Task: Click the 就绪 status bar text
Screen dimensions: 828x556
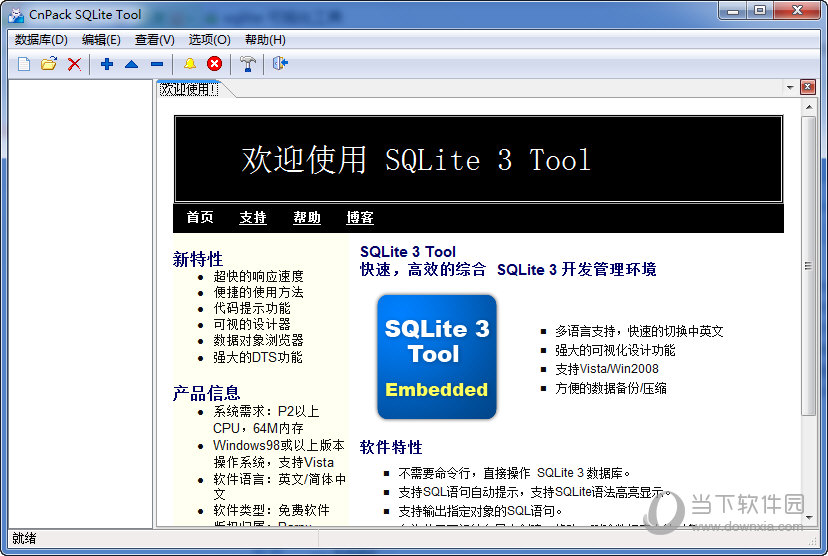Action: click(x=24, y=538)
